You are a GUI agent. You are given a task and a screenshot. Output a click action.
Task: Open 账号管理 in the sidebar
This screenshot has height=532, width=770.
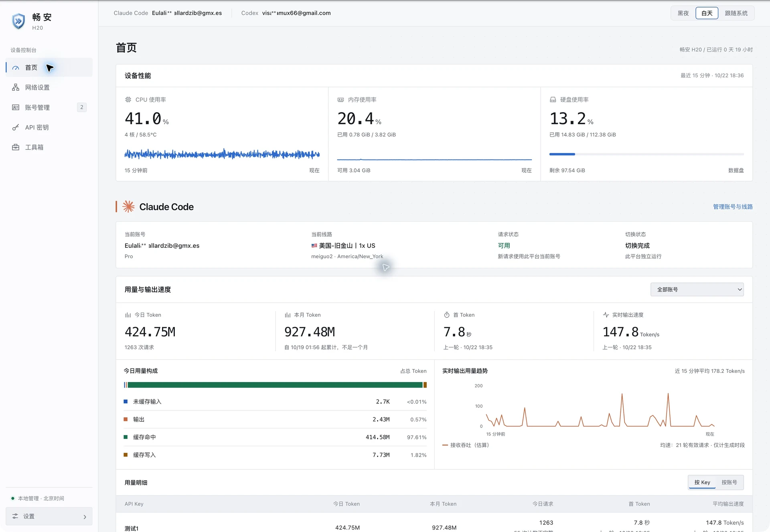coord(49,107)
